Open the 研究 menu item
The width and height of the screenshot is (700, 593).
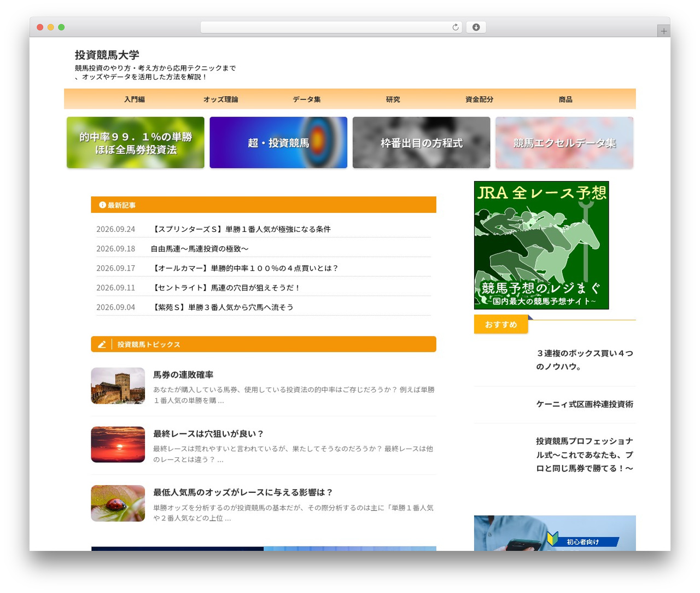393,100
